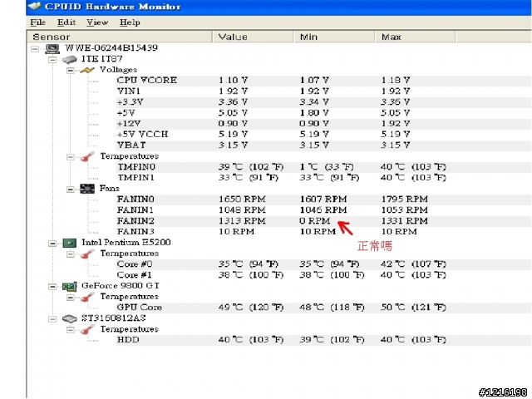532x399 pixels.
Task: Click the CPUID Hardware Monitor title bar icon
Action: pyautogui.click(x=34, y=7)
